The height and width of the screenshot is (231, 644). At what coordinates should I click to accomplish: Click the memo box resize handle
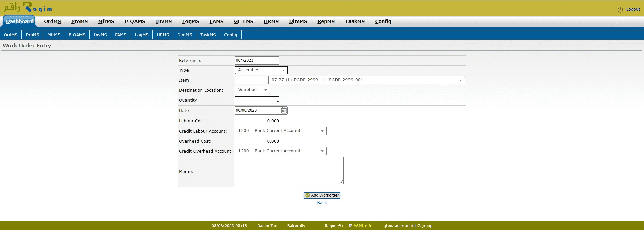[341, 181]
